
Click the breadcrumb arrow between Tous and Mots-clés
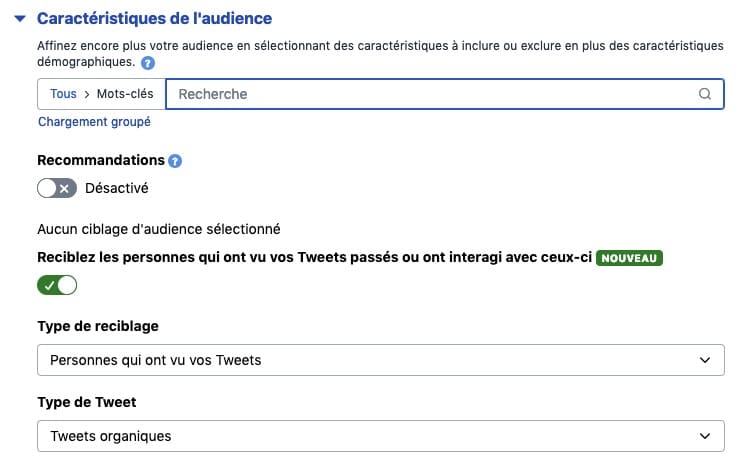pos(87,94)
